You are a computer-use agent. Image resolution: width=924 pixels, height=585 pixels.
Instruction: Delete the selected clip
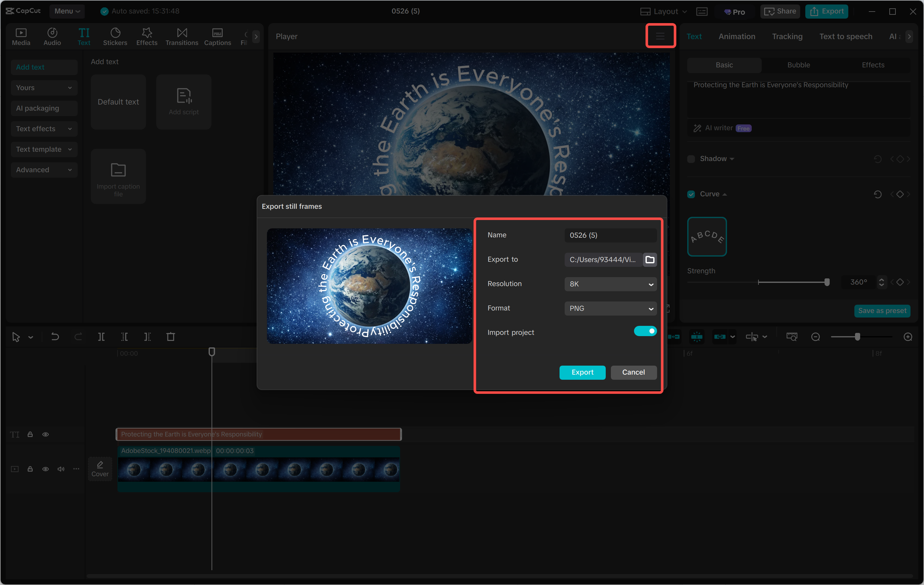(171, 337)
